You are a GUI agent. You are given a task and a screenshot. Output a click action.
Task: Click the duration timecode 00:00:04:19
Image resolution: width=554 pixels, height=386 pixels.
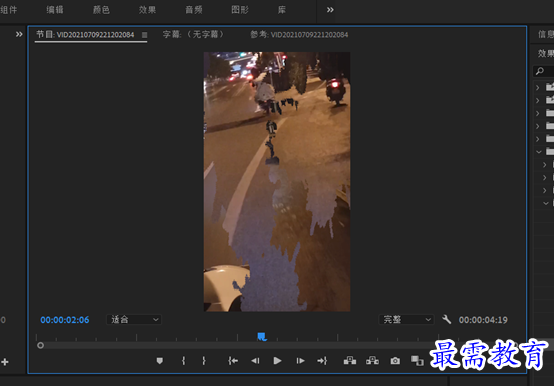coord(483,320)
